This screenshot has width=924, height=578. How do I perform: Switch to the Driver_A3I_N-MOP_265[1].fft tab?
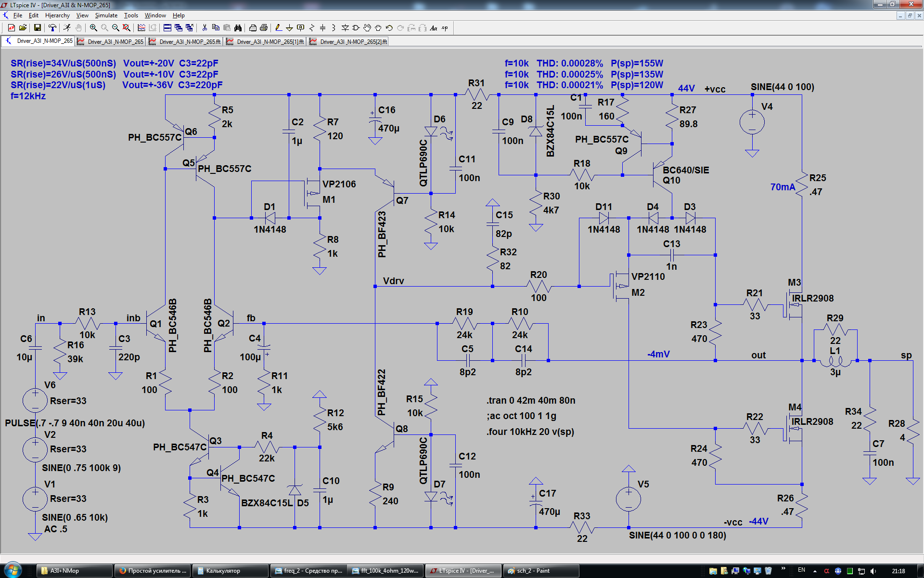[x=265, y=42]
